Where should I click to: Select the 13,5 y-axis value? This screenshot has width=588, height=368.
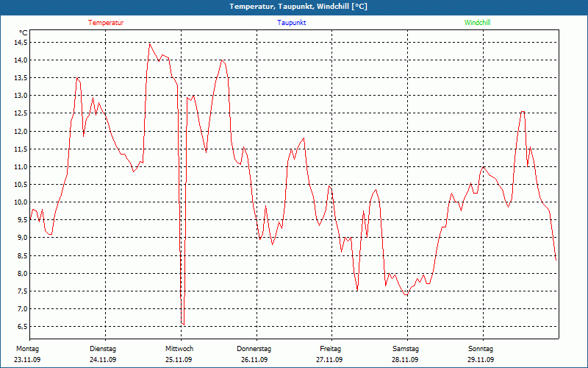(21, 78)
